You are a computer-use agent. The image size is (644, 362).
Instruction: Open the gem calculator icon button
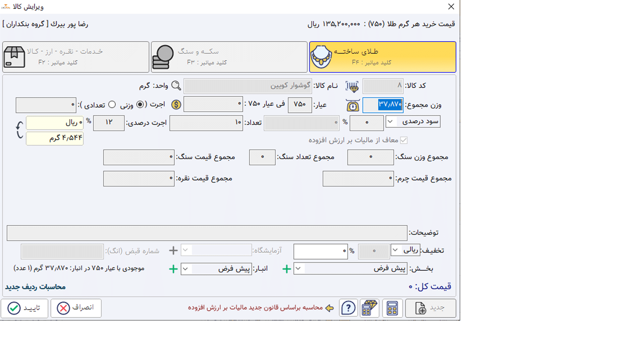click(370, 308)
